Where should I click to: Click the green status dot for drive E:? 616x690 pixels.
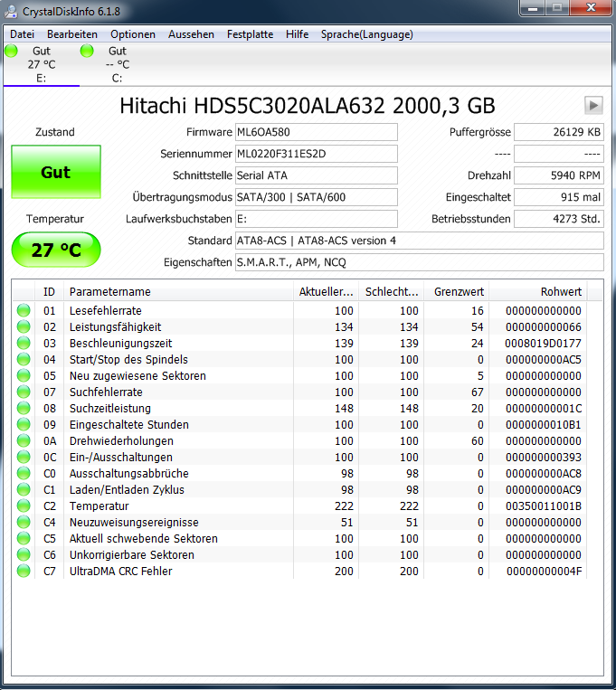click(x=12, y=51)
